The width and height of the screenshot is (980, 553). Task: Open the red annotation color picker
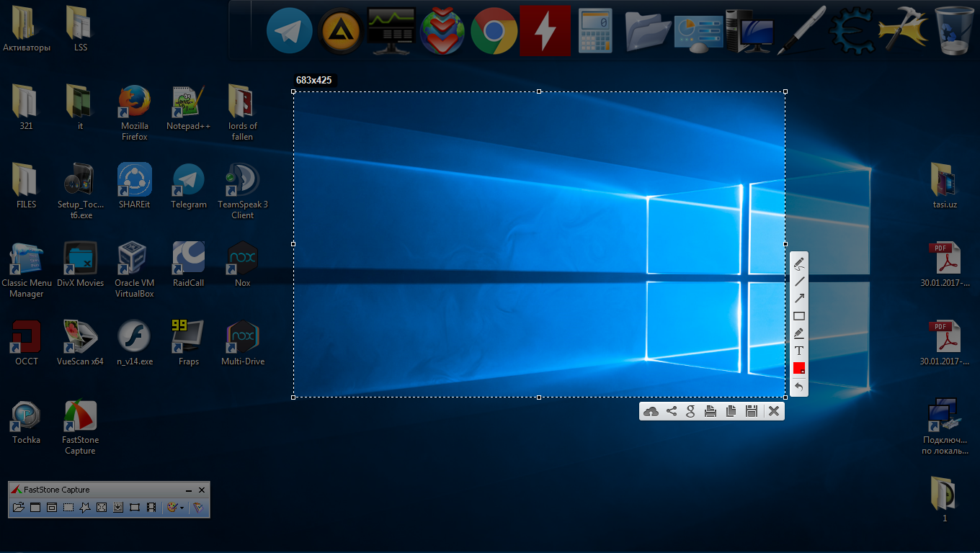point(798,368)
